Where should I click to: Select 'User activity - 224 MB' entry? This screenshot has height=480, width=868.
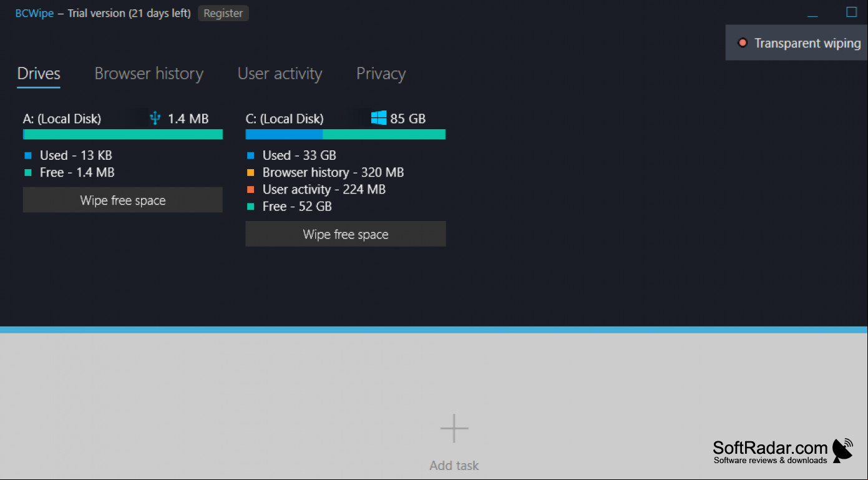pos(324,189)
